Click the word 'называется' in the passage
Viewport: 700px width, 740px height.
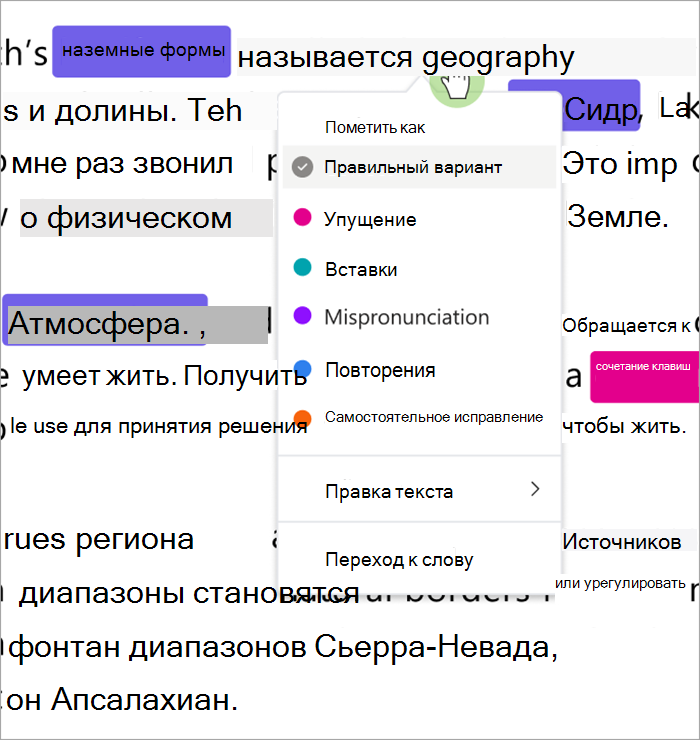(325, 58)
